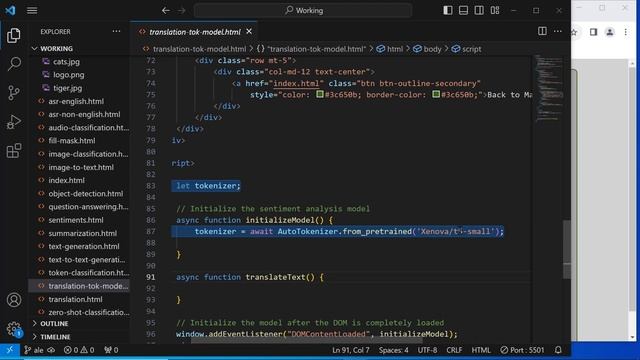
Task: Toggle the secondary side bar layout icon
Action: (x=479, y=10)
